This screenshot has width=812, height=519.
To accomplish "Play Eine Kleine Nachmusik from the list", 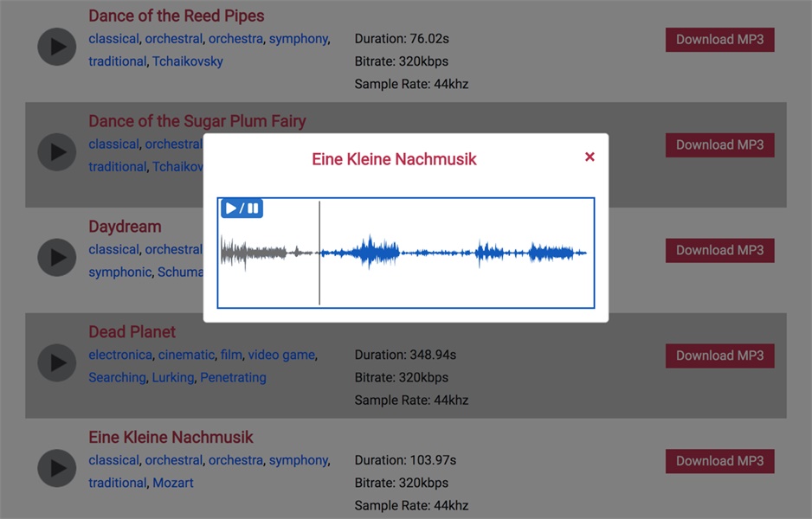I will pos(57,469).
